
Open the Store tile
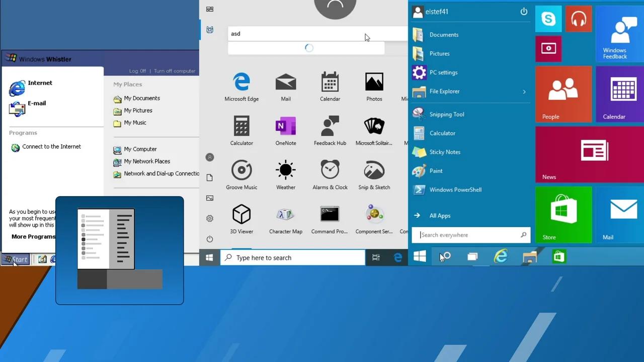(x=563, y=214)
